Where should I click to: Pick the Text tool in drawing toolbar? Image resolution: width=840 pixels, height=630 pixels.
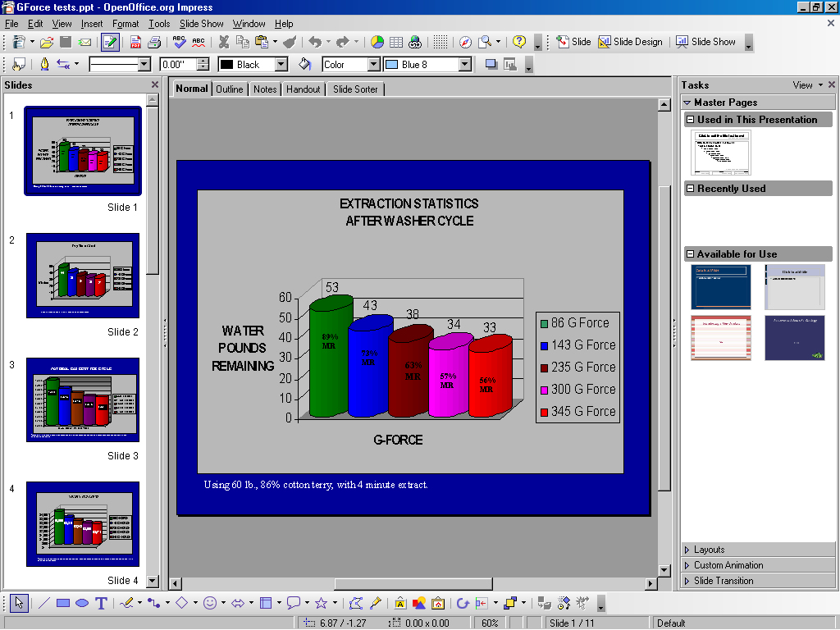pos(101,603)
